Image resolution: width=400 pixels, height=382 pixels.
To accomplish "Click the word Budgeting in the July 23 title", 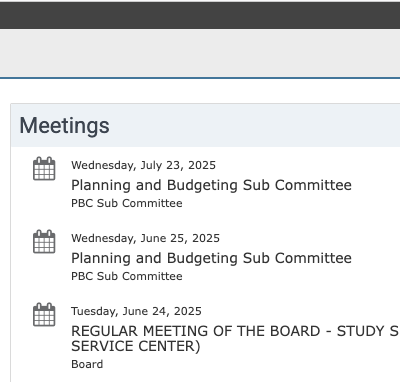I will tap(202, 186).
